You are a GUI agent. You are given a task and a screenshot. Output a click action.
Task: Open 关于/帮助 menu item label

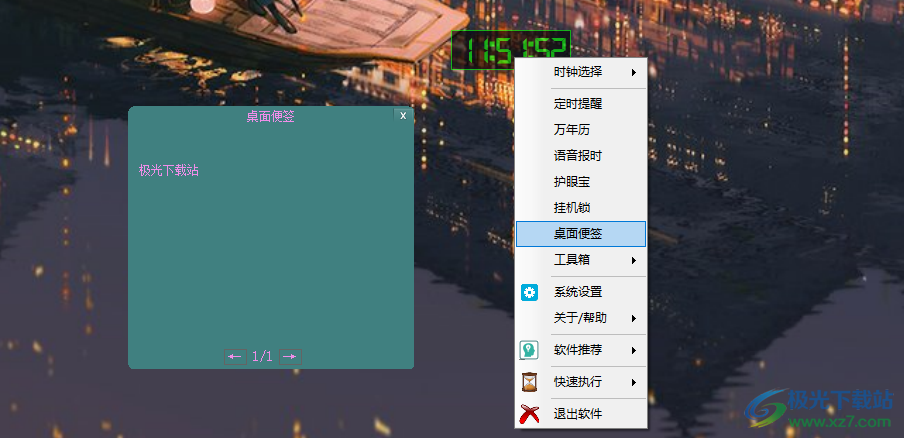(x=580, y=318)
